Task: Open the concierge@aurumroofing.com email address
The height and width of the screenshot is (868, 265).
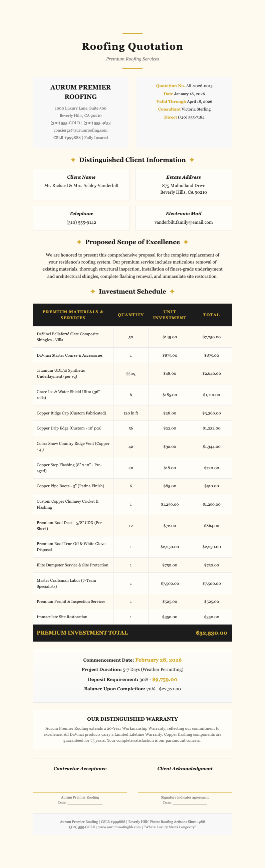Action: pyautogui.click(x=80, y=130)
